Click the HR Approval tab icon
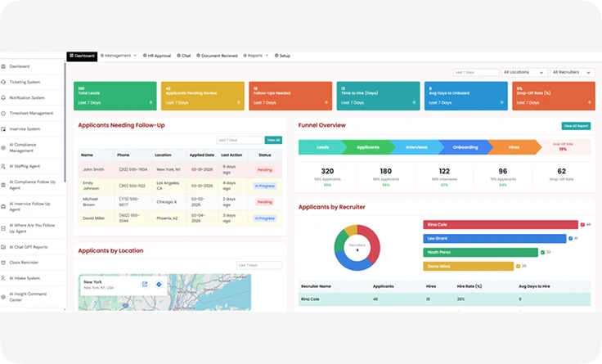The image size is (602, 364). point(145,56)
